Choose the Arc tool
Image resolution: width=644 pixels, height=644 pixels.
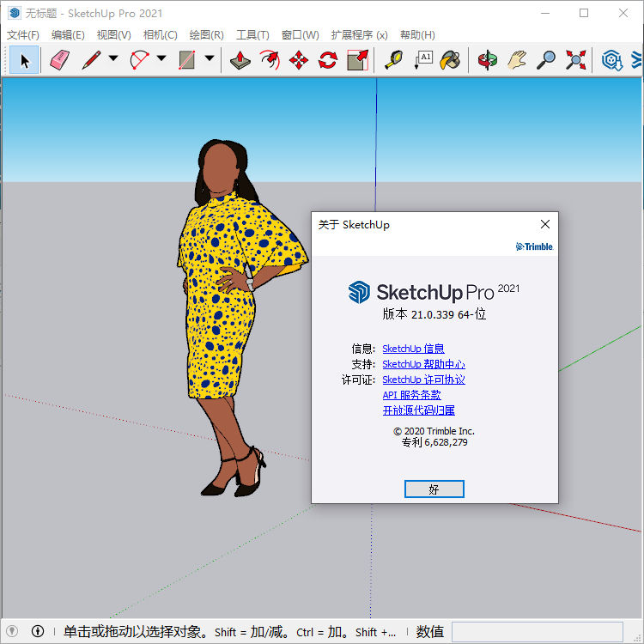tap(139, 60)
